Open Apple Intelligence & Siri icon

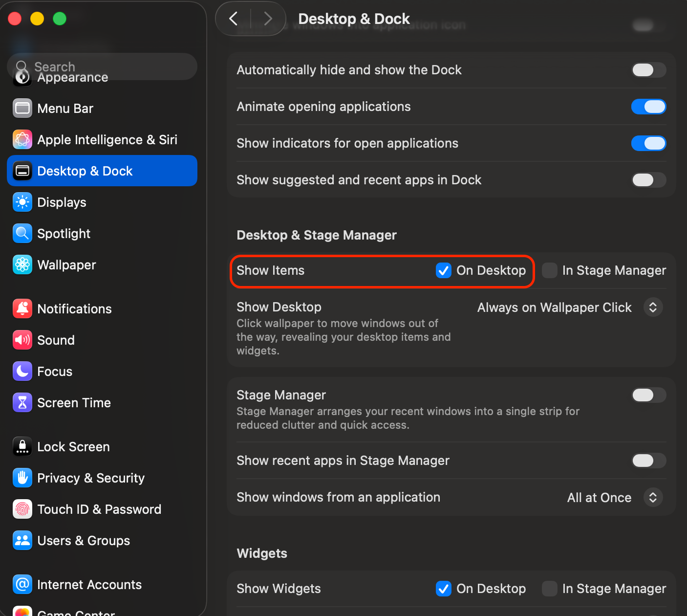tap(22, 139)
